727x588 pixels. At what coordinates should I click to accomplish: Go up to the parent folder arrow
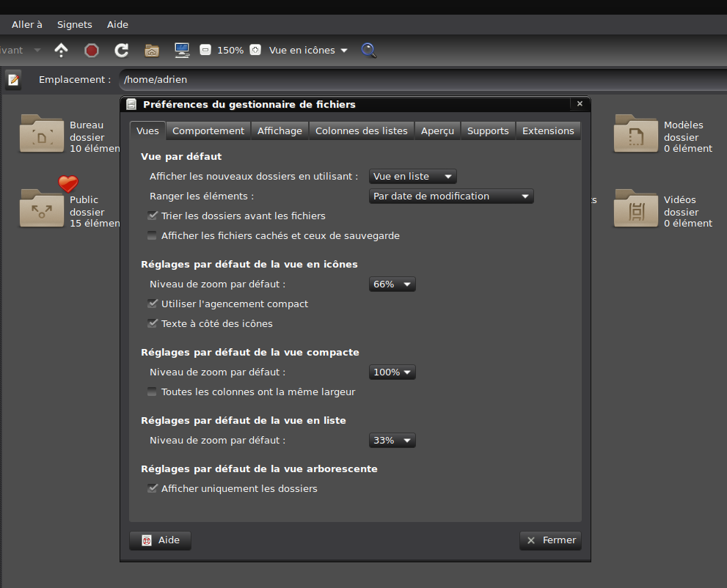(x=61, y=50)
